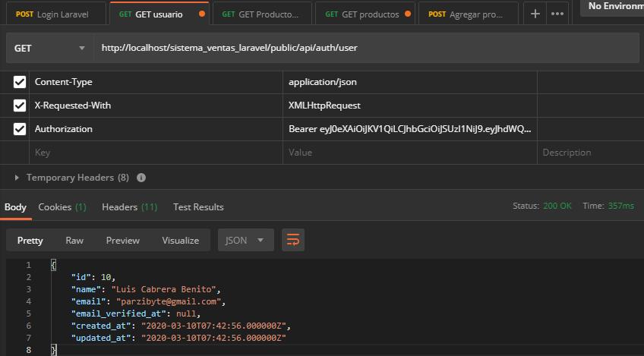This screenshot has height=356, width=644.
Task: Collapse JSON object at line 1
Action: 53,265
